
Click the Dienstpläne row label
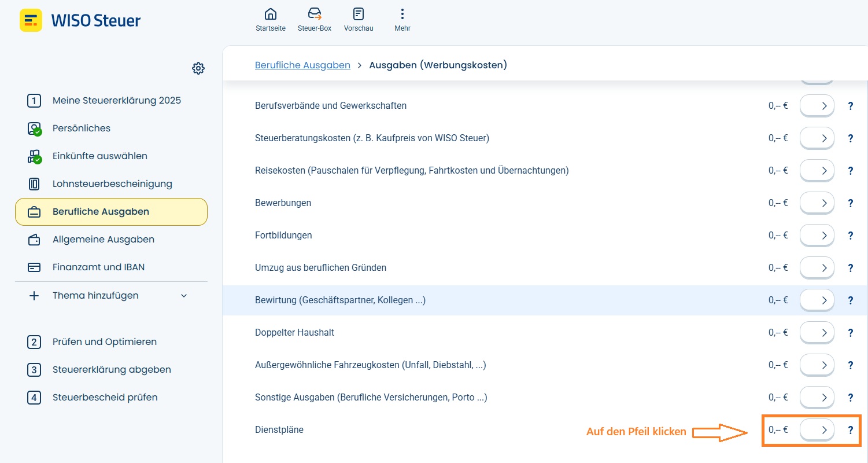pos(279,430)
